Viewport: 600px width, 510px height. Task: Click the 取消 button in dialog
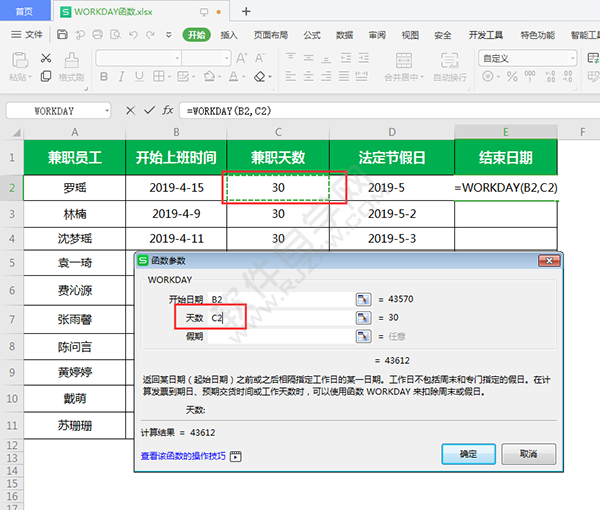(528, 454)
